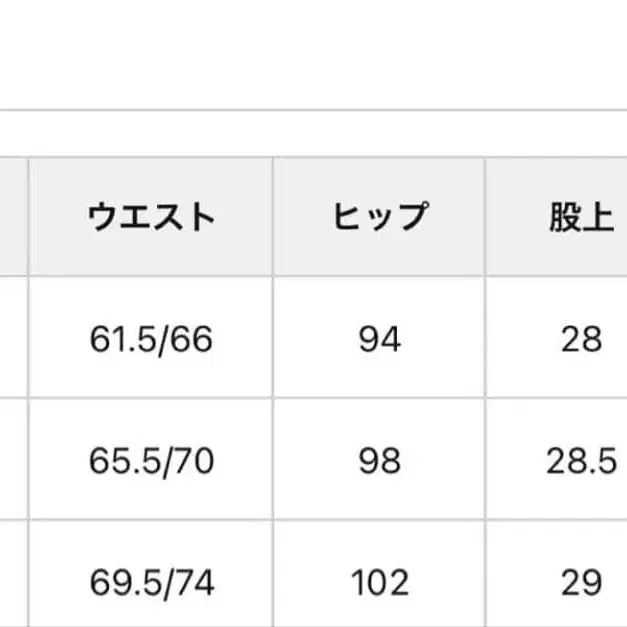Viewport: 627px width, 627px height.
Task: Select the rise value 29
Action: (x=580, y=580)
